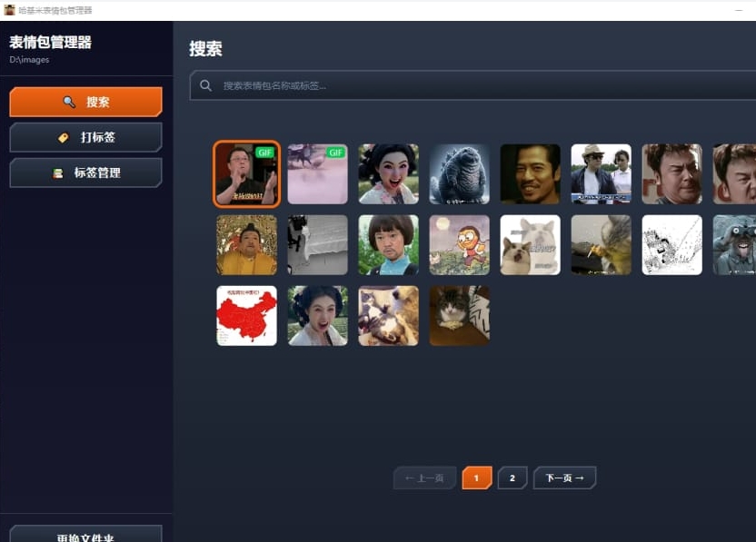Switch to the 打标签 sidebar tab

tap(85, 137)
